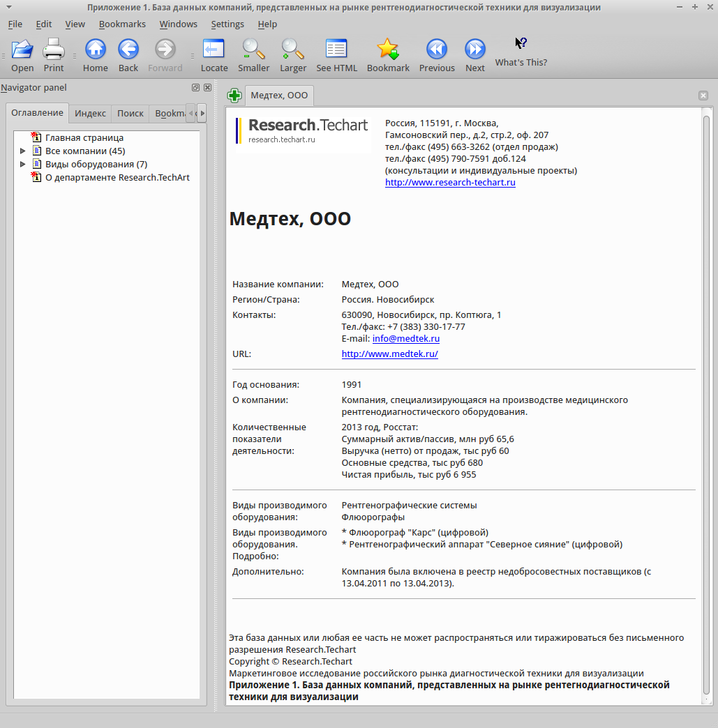Expand the Все компании (45) node
Screen dimensions: 718x728
[x=22, y=151]
